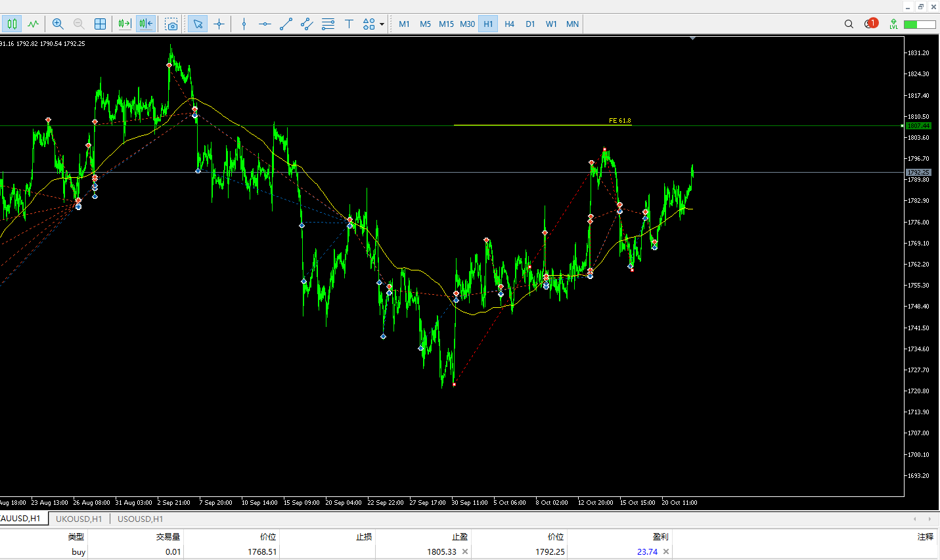Image resolution: width=940 pixels, height=560 pixels.
Task: Click the open price 1768.51 cell
Action: pos(262,552)
